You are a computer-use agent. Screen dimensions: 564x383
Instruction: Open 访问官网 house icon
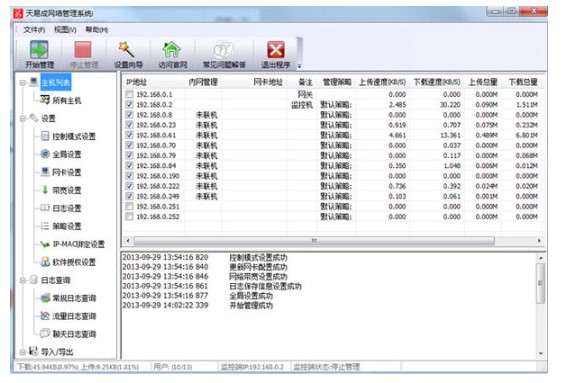[172, 49]
